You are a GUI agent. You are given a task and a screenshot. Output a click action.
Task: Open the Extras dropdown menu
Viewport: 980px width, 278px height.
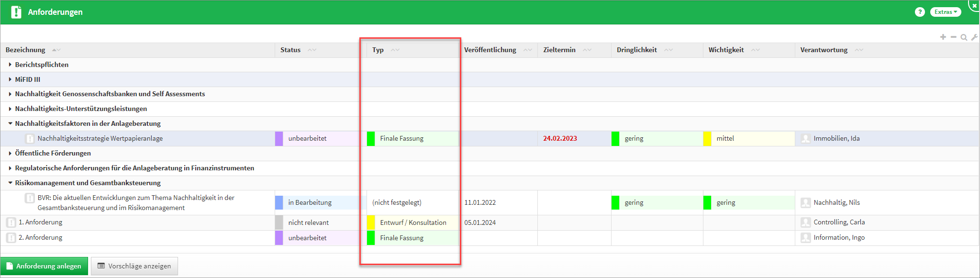tap(945, 12)
